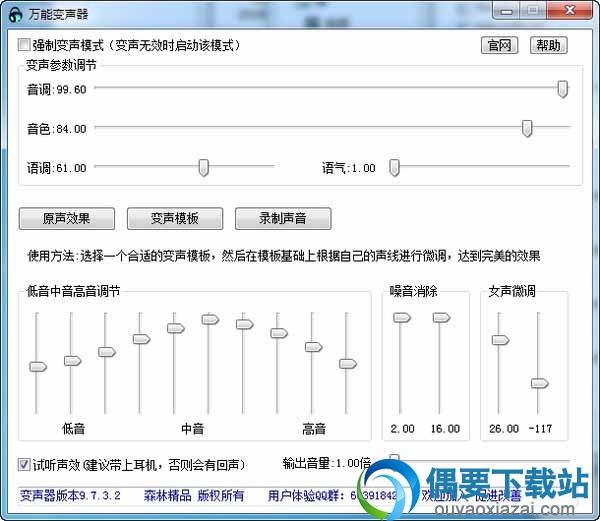Click the 音调 slider handle
The image size is (600, 521).
pyautogui.click(x=562, y=89)
